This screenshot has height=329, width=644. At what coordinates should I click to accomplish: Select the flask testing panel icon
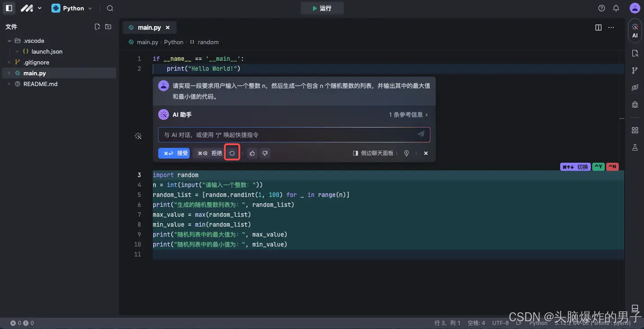click(x=635, y=147)
